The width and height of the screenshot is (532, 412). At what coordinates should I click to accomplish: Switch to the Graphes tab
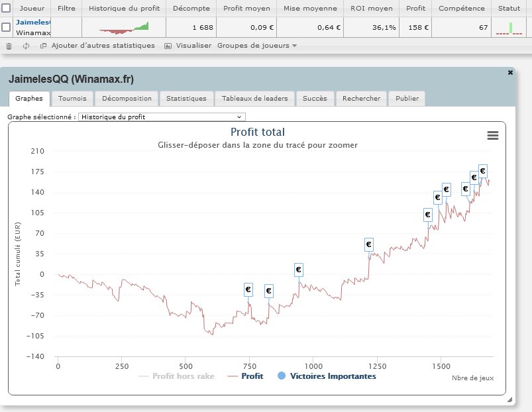click(x=29, y=99)
